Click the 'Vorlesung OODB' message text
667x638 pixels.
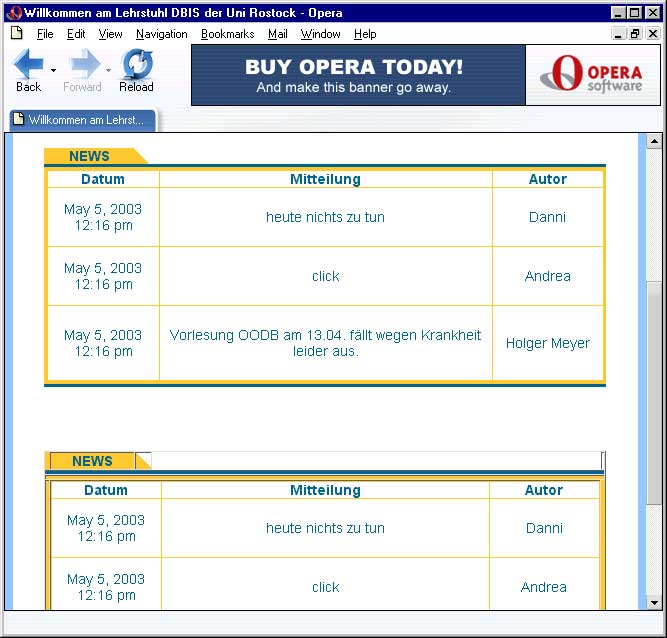pyautogui.click(x=325, y=343)
